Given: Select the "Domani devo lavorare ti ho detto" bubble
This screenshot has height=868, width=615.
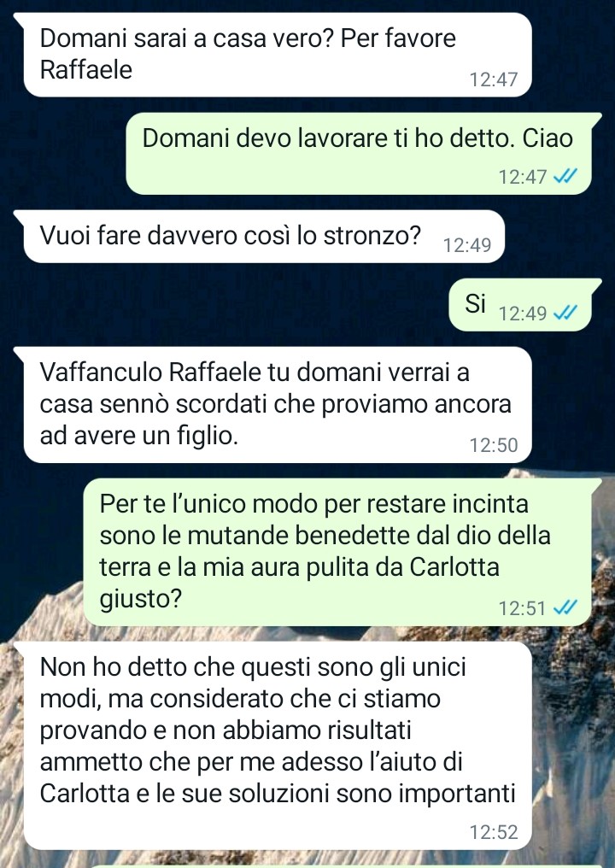Looking at the screenshot, I should click(359, 153).
